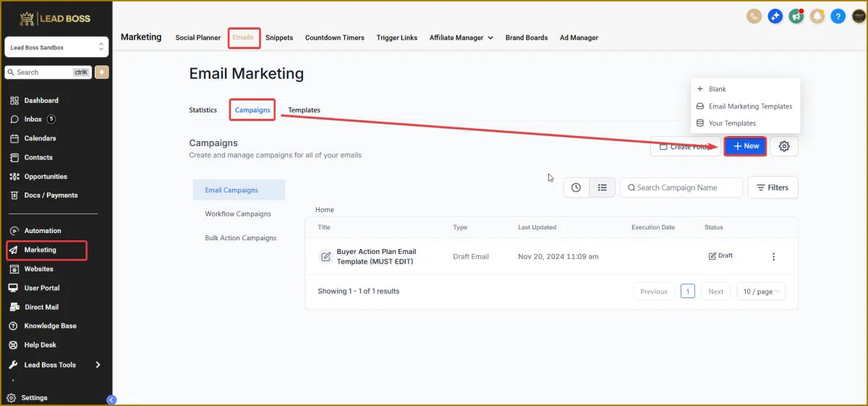This screenshot has height=406, width=868.
Task: Open Social Planner in top navigation
Action: pyautogui.click(x=197, y=38)
